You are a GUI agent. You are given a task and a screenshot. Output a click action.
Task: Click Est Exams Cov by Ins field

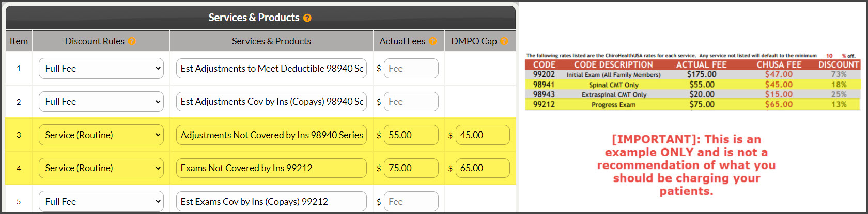point(271,202)
